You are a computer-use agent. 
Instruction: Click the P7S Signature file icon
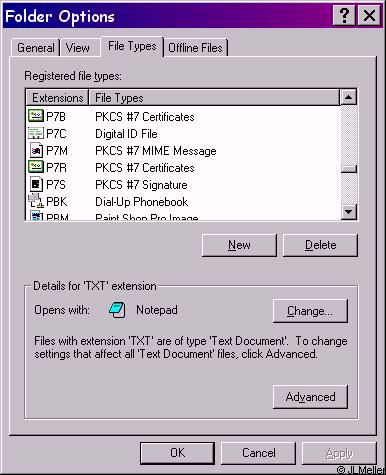[36, 184]
